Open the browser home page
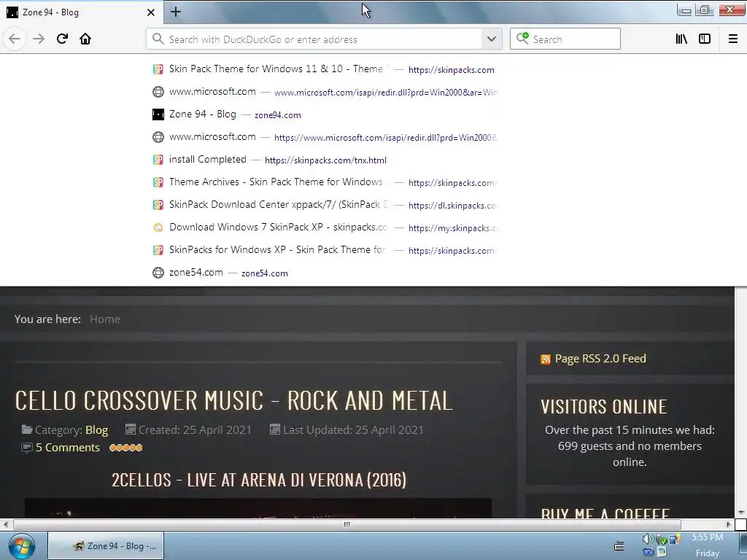The height and width of the screenshot is (560, 747). 85,39
